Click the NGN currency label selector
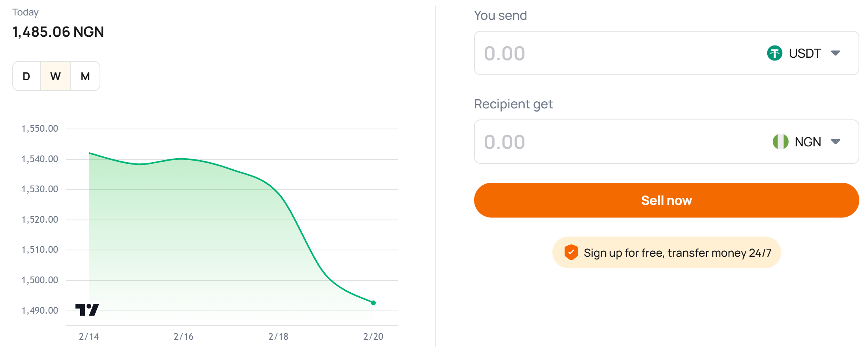The image size is (868, 356). pos(808,142)
